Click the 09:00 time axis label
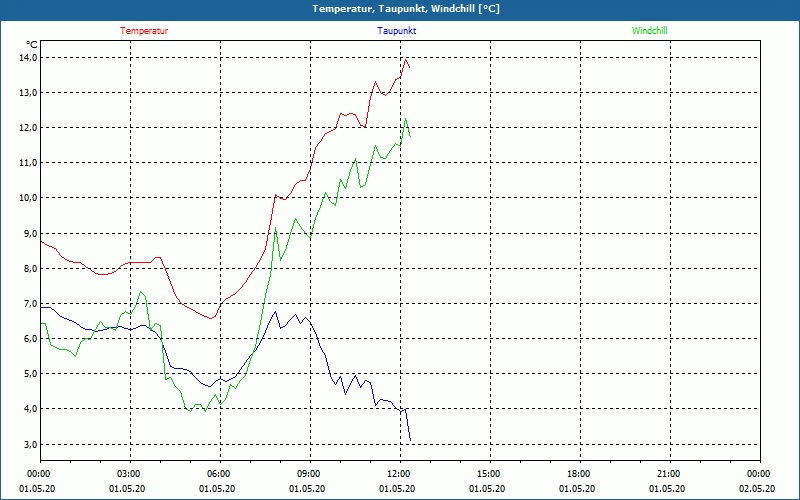This screenshot has width=800, height=500. click(x=309, y=474)
